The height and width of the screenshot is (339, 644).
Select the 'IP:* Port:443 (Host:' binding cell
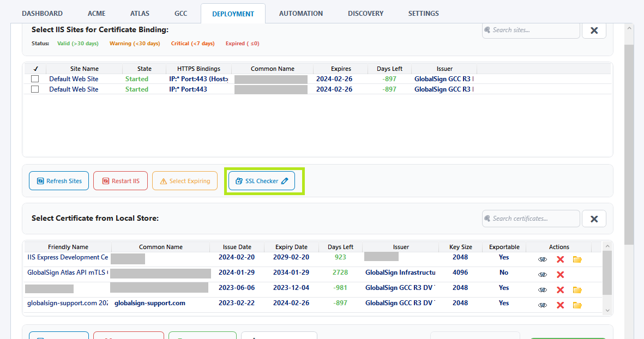click(x=199, y=79)
